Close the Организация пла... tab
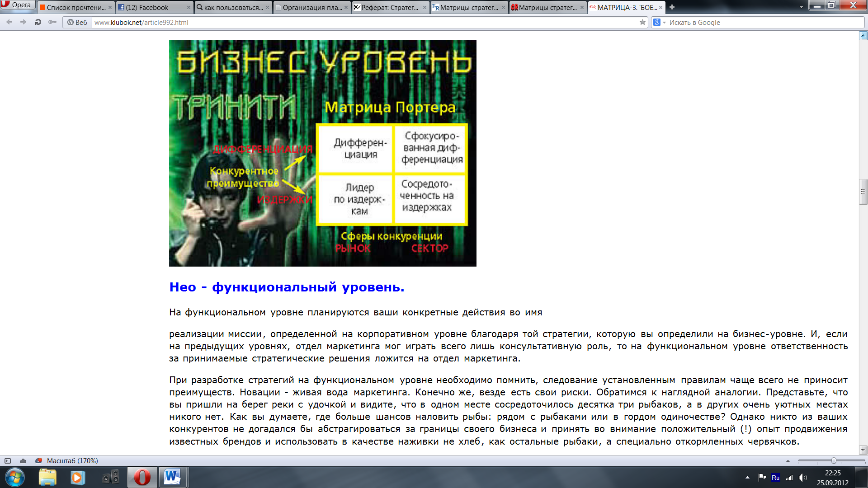This screenshot has width=868, height=488. 346,7
